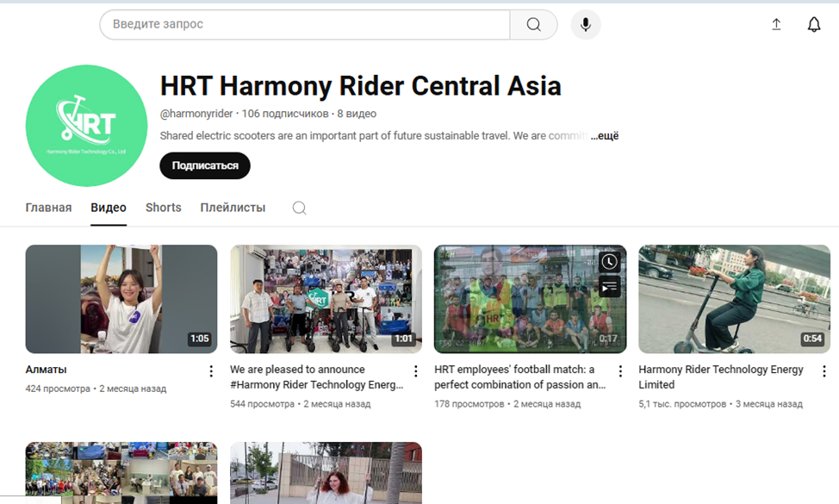Open Harmony Rider Technology Energy Limited title
The height and width of the screenshot is (504, 839).
[721, 377]
